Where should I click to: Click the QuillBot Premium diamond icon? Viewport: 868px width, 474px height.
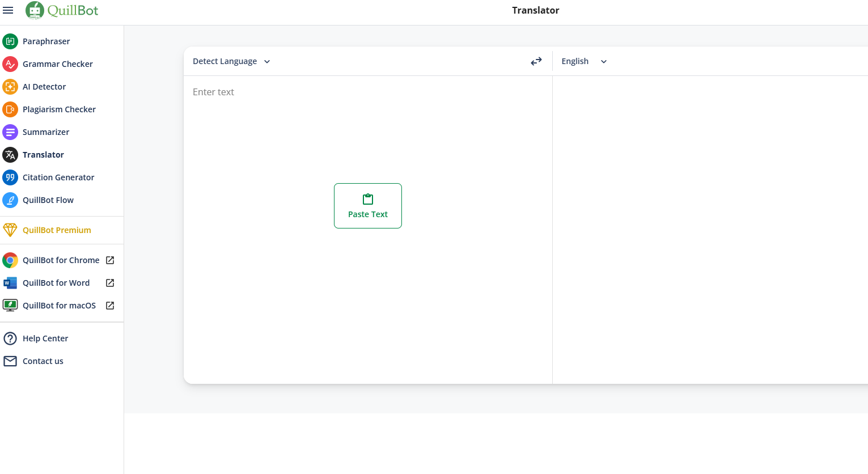pyautogui.click(x=10, y=230)
